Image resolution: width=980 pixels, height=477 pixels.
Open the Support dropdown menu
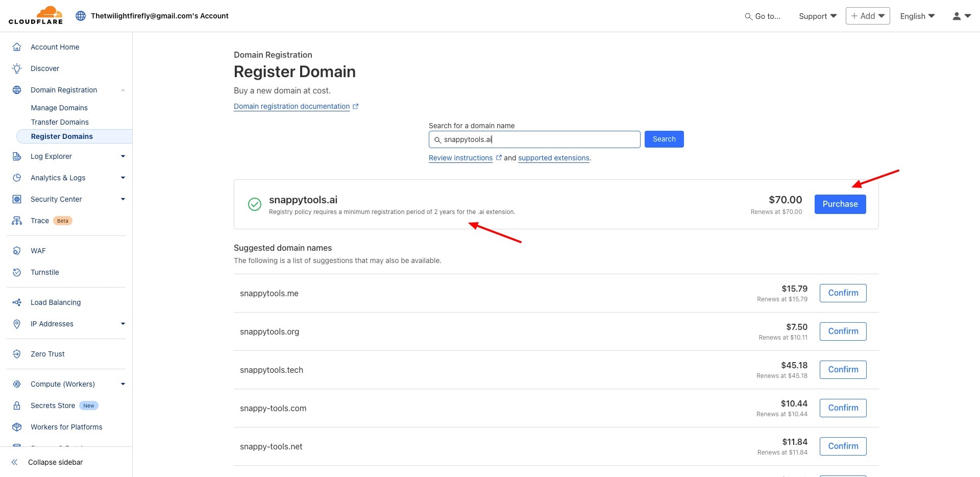pyautogui.click(x=818, y=16)
